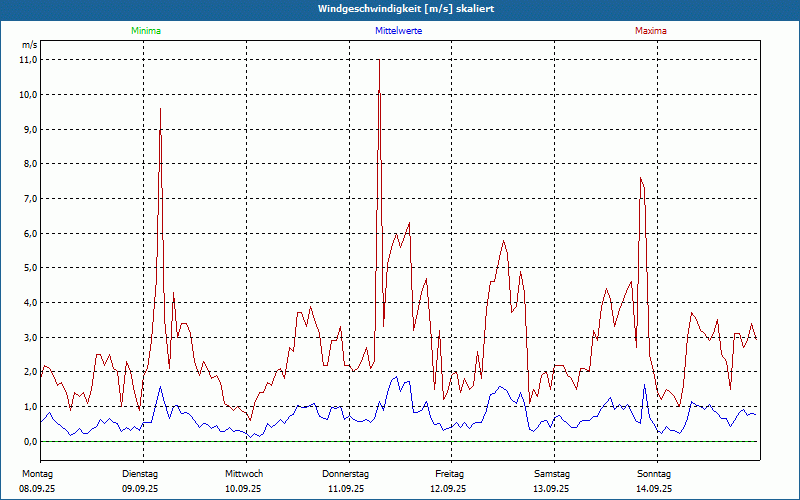Click the red peak on Dienstag
This screenshot has height=500, width=800.
[160, 109]
